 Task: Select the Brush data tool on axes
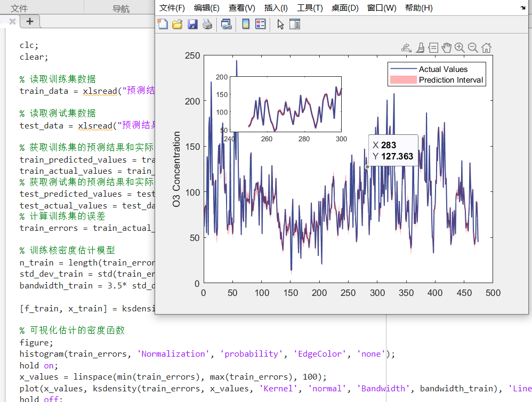420,47
